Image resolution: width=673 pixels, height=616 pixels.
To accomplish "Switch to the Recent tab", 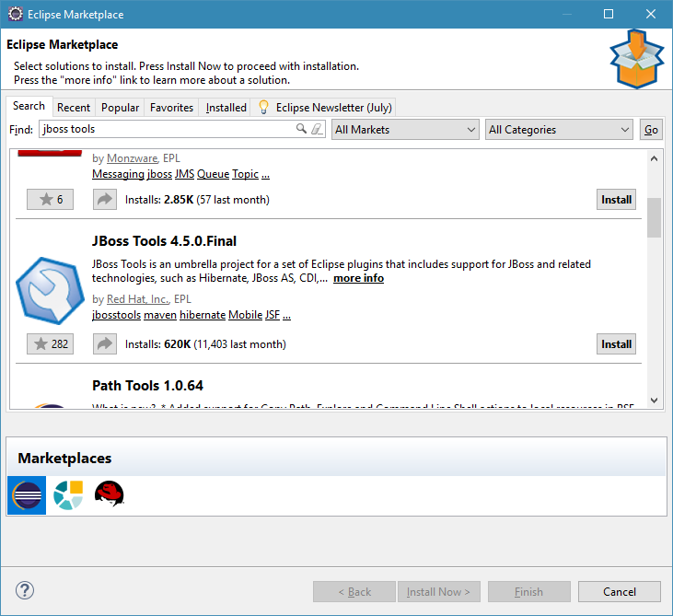I will 74,108.
